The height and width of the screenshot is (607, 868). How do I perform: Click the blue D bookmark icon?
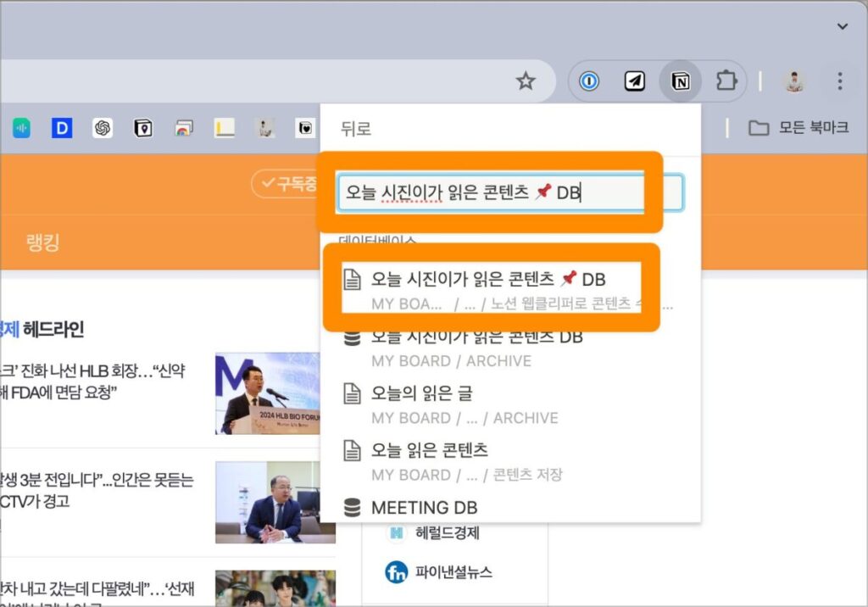[x=62, y=128]
